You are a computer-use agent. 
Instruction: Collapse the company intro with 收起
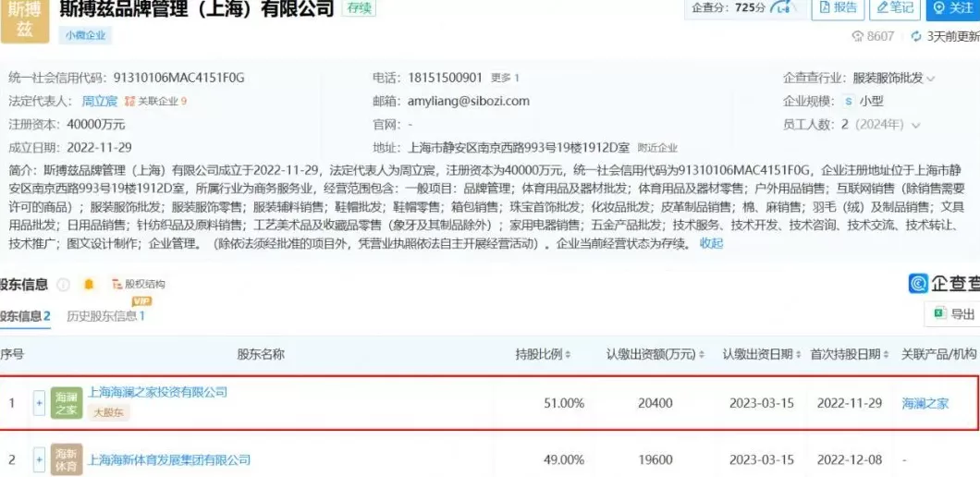tap(711, 243)
